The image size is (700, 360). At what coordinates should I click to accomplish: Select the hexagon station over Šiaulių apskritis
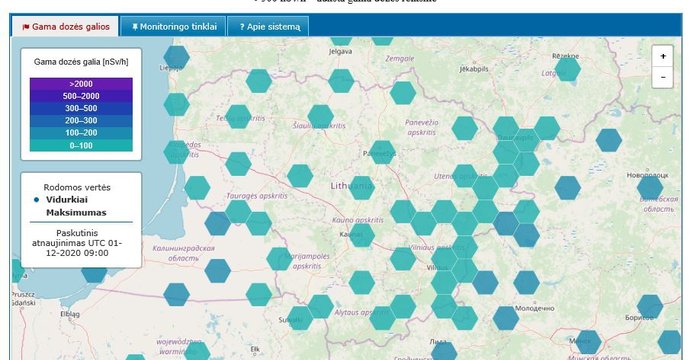coord(320,117)
